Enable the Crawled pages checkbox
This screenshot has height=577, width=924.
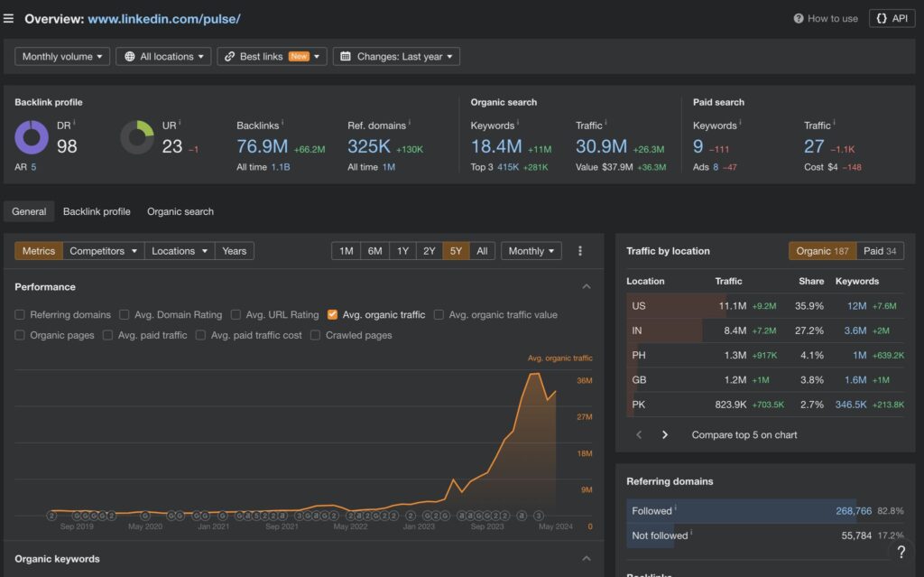[x=315, y=335]
